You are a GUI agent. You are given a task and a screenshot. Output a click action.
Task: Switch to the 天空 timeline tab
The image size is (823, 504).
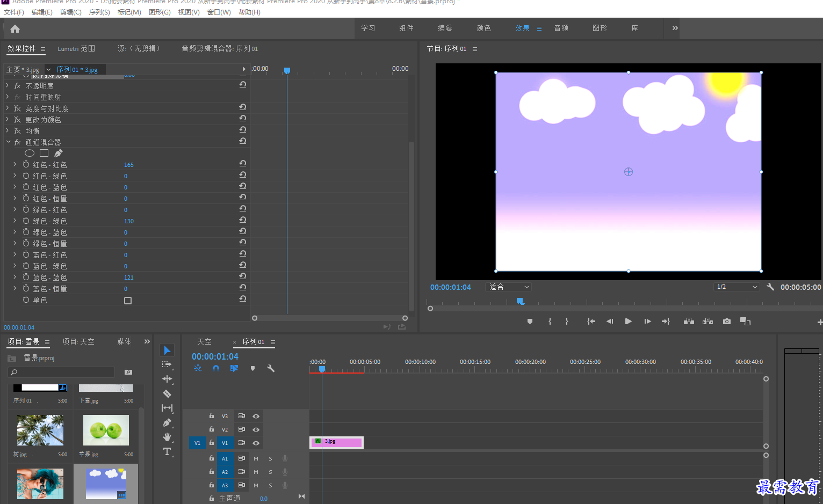coord(204,341)
